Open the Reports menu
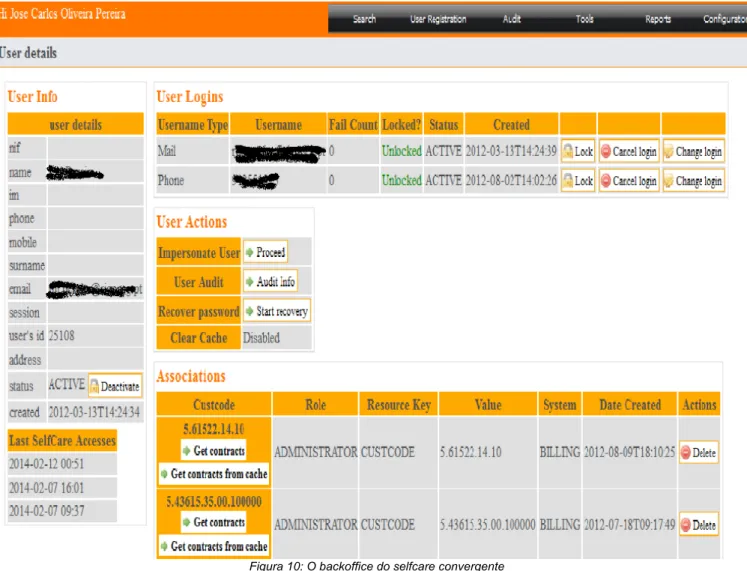Screen dimensions: 747x571 (658, 19)
